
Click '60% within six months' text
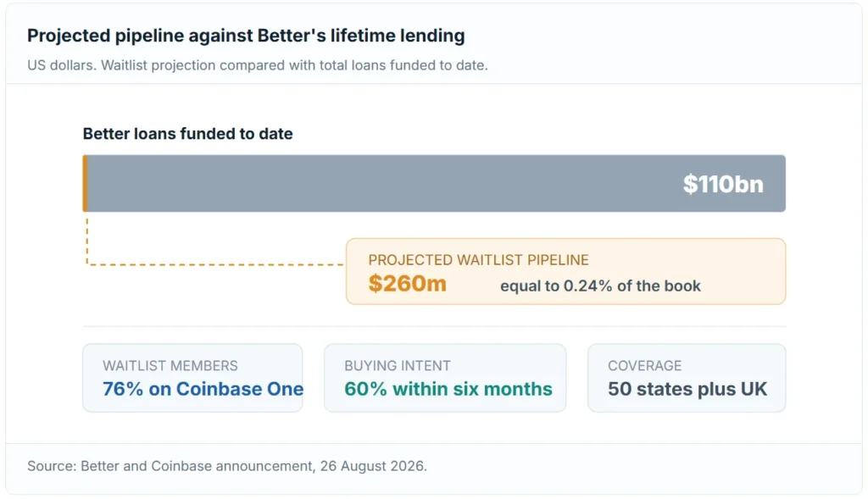click(448, 389)
